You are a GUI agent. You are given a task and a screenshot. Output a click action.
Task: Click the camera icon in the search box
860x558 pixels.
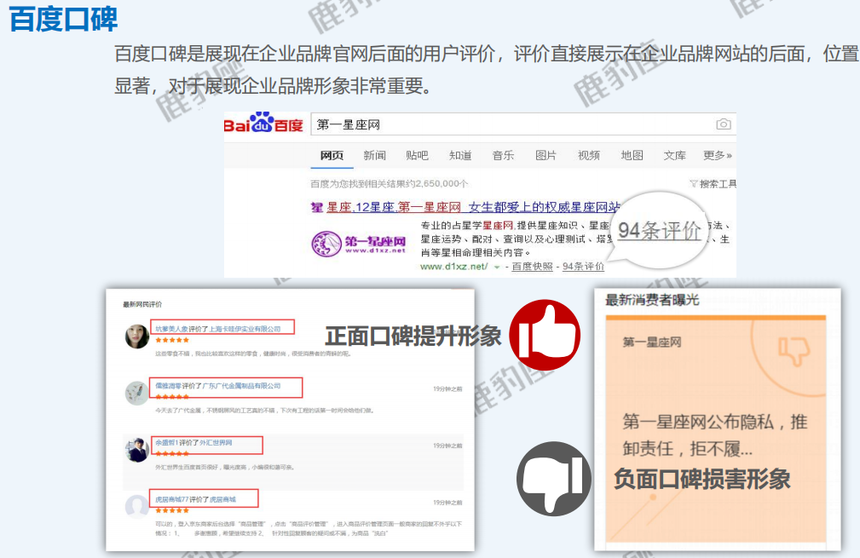coord(723,125)
